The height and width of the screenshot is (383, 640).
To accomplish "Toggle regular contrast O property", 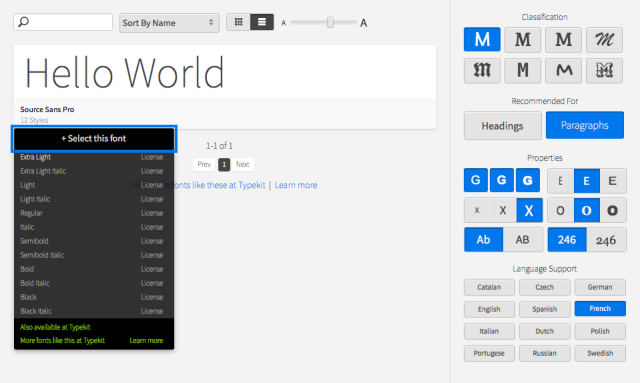I will tap(587, 210).
